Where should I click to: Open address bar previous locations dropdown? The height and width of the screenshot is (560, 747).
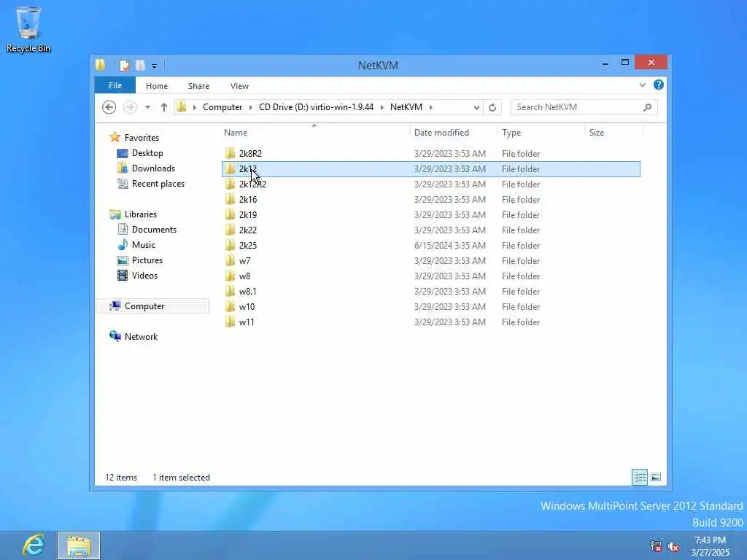[x=476, y=108]
